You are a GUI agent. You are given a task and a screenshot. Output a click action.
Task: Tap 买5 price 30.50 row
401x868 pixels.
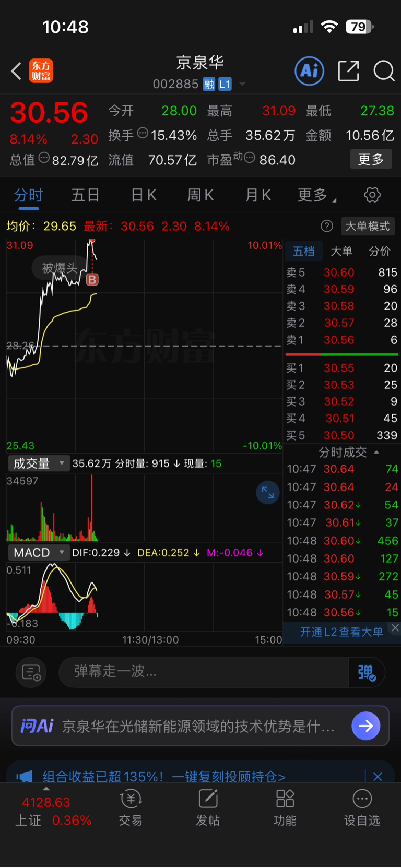[x=341, y=435]
